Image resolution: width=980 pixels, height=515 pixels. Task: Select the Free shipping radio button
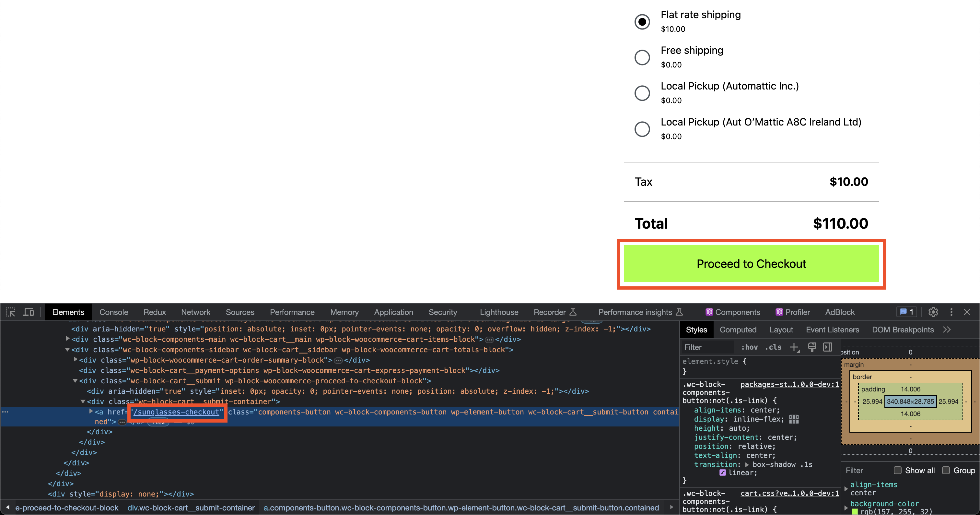click(x=642, y=57)
